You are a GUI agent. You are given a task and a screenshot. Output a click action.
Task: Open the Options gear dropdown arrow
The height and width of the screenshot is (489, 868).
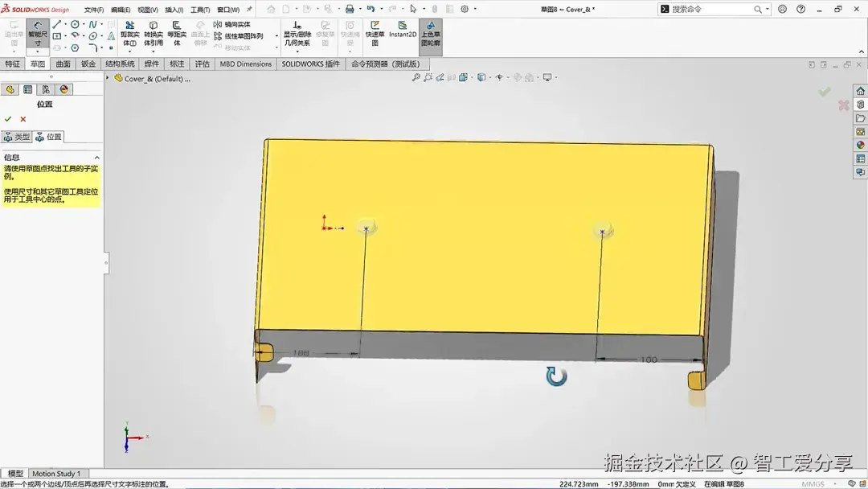(475, 9)
